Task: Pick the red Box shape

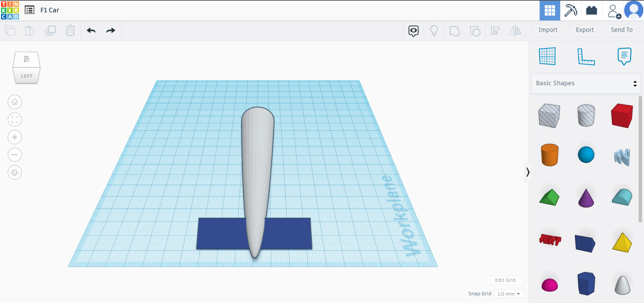Action: (622, 115)
